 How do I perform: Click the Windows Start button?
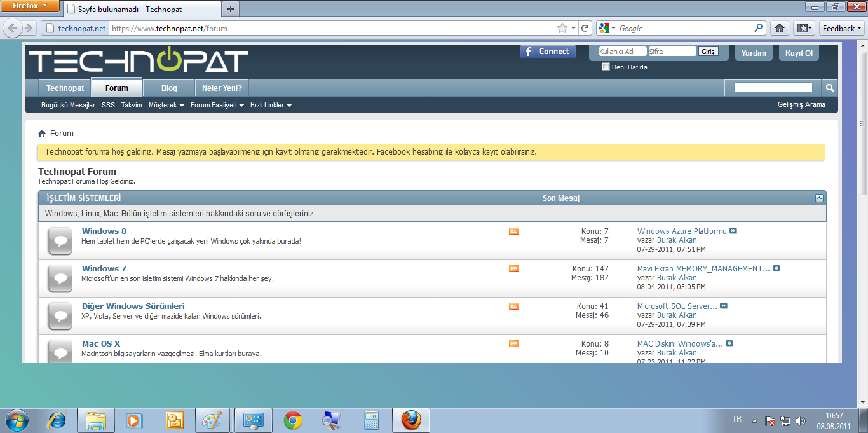[x=17, y=420]
